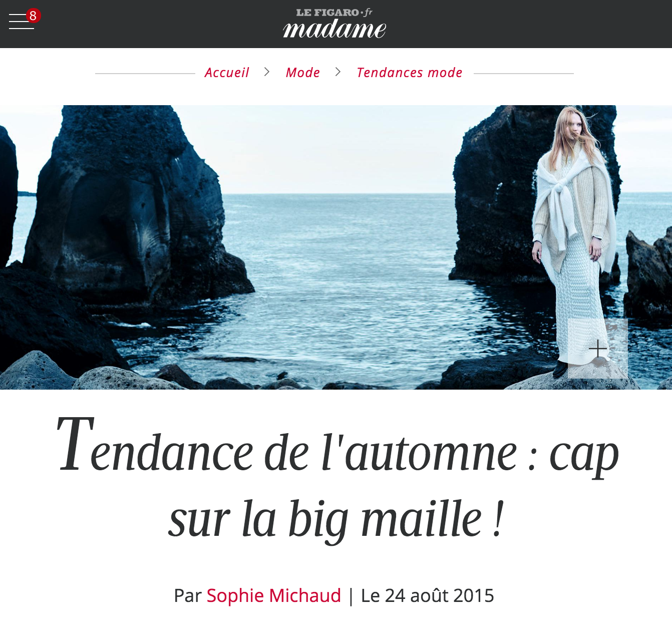The width and height of the screenshot is (672, 627).
Task: Go to the Accueil breadcrumb link
Action: coord(227,73)
